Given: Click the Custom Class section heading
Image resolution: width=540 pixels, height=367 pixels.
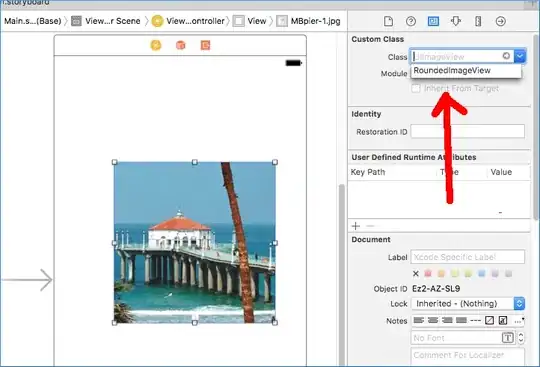Looking at the screenshot, I should pyautogui.click(x=377, y=39).
